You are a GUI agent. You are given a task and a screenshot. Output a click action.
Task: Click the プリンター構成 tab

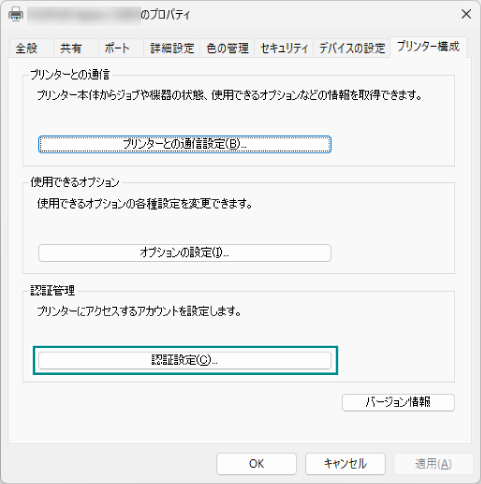tap(428, 47)
